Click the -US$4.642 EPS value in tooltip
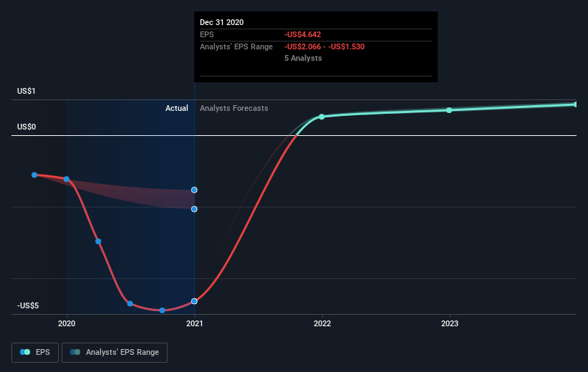This screenshot has height=372, width=588. pyautogui.click(x=303, y=34)
